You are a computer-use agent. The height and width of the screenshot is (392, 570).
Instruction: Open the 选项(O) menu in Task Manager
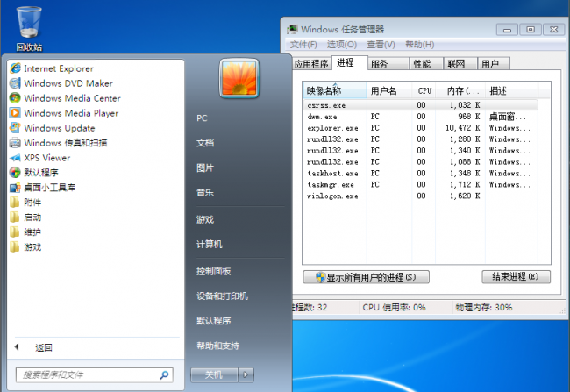pos(342,45)
